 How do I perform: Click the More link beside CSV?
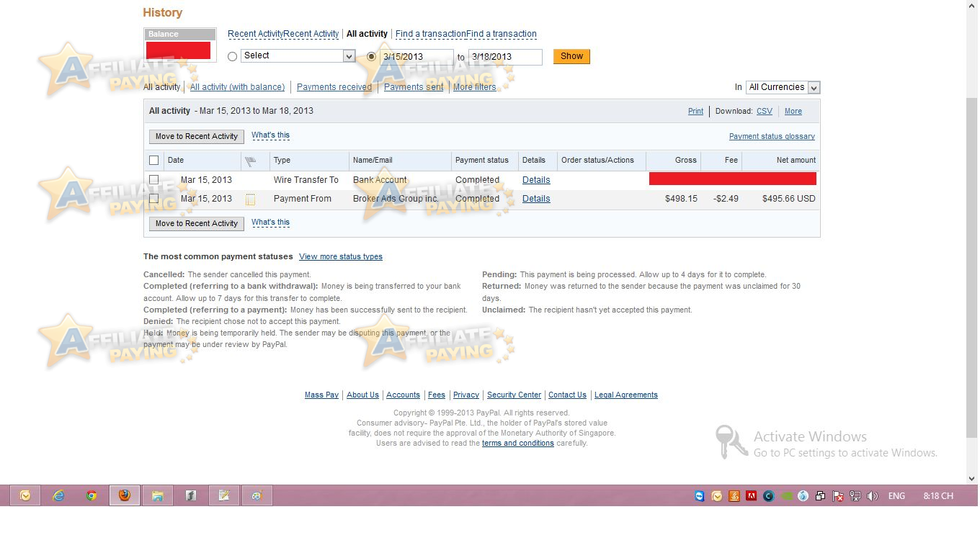pyautogui.click(x=793, y=112)
